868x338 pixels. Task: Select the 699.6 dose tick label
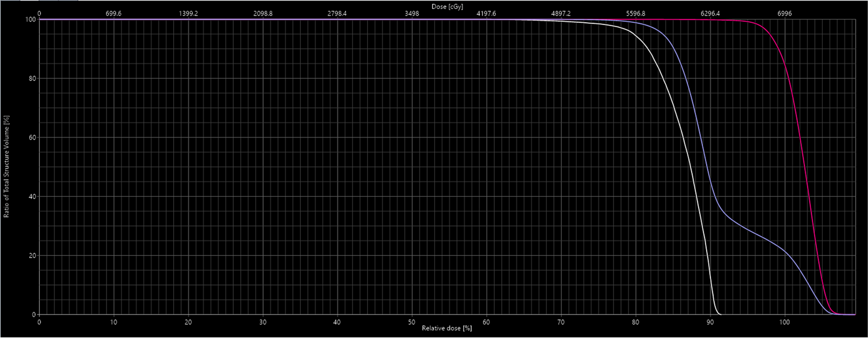pos(113,13)
